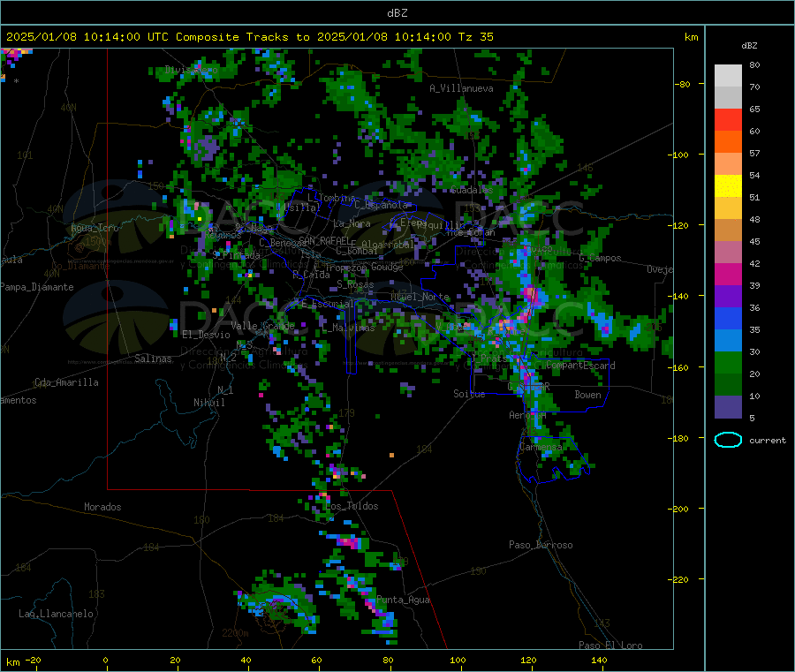Click the '140' tick on the bottom axis
795x672 pixels.
pos(599,660)
